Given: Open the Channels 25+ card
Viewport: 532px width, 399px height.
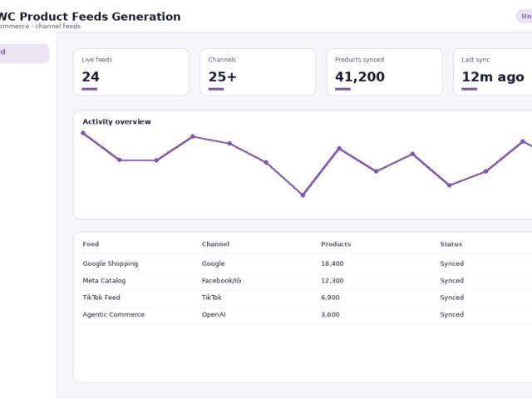Looking at the screenshot, I should coord(258,72).
